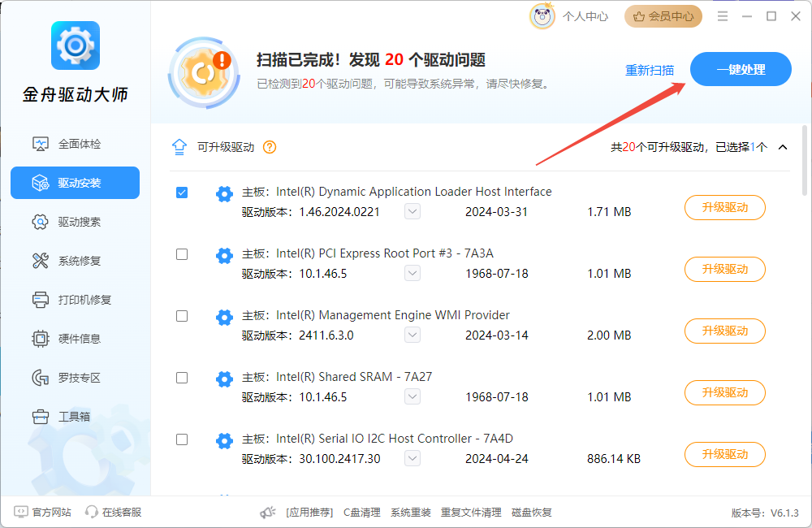Click size value 2.00 MB

coord(609,335)
